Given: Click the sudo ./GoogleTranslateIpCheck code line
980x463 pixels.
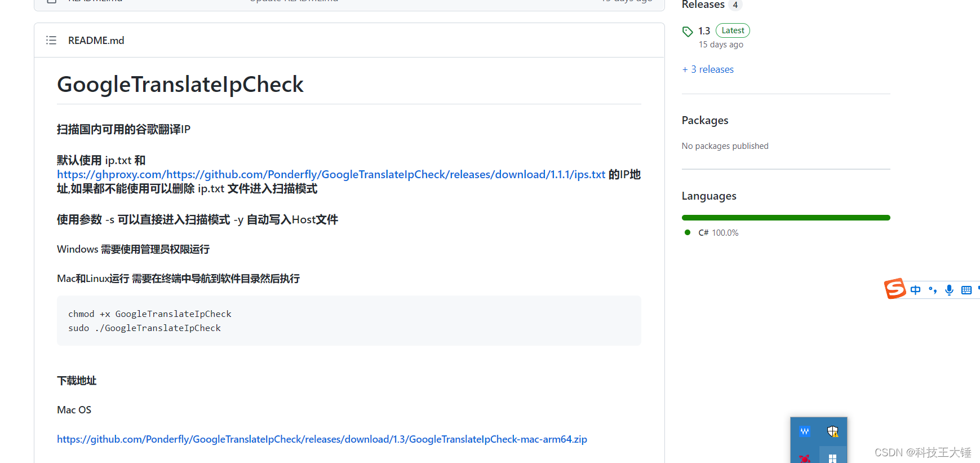Looking at the screenshot, I should click(x=144, y=328).
